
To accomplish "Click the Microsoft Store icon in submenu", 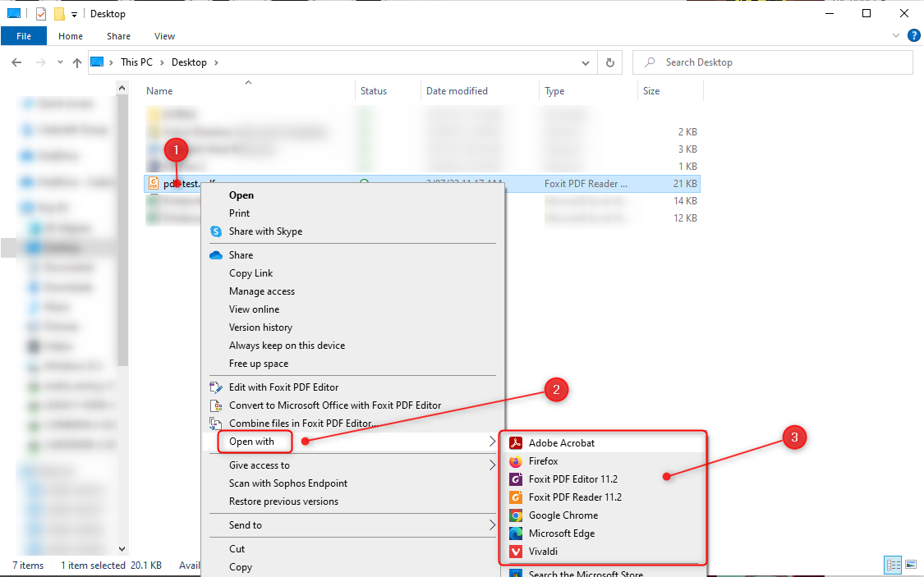I will (x=516, y=574).
